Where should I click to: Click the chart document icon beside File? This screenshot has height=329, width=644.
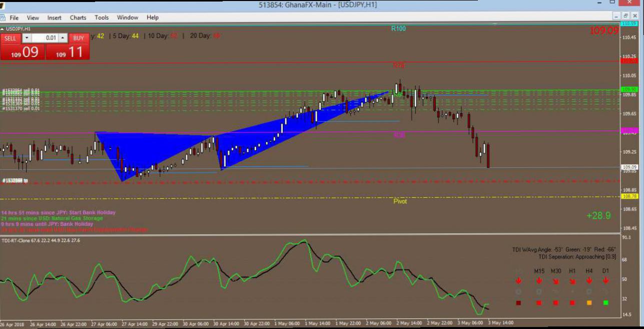[4, 18]
